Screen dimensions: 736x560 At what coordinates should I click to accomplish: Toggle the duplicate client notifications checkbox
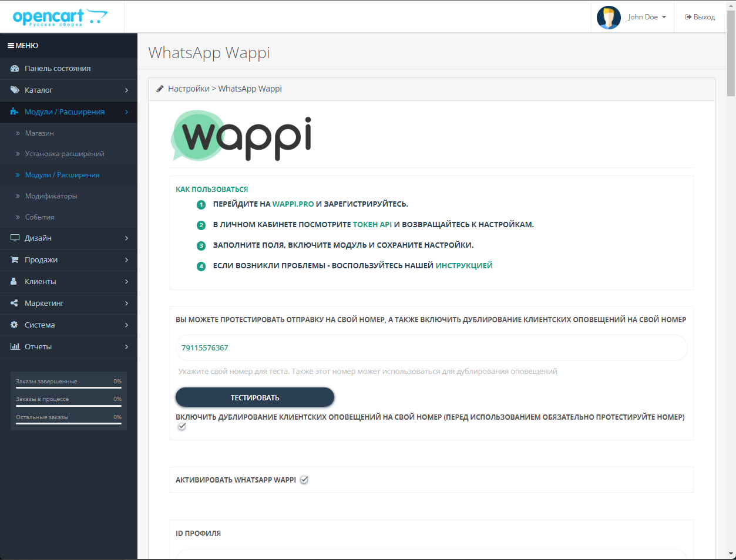[182, 427]
